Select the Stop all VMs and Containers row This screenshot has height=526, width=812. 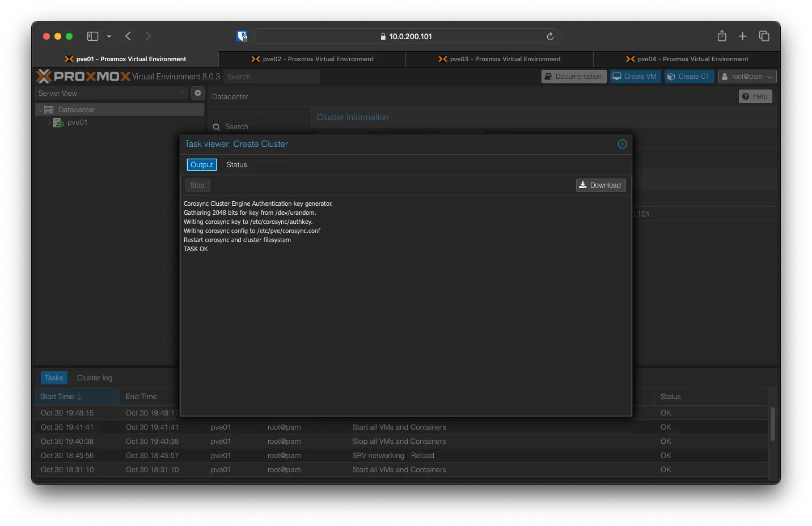pyautogui.click(x=401, y=442)
